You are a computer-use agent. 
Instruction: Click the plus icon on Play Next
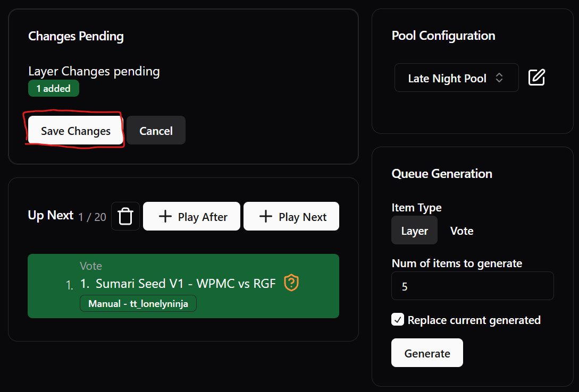(x=265, y=217)
